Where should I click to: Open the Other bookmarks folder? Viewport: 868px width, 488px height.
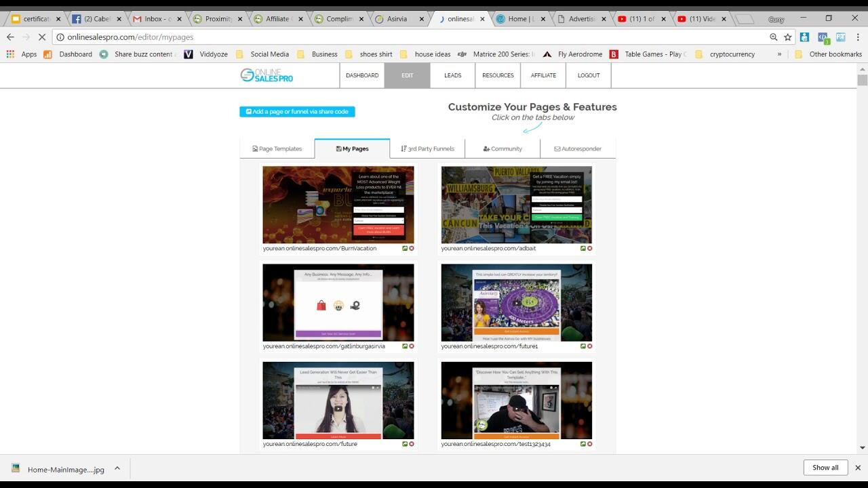click(829, 54)
